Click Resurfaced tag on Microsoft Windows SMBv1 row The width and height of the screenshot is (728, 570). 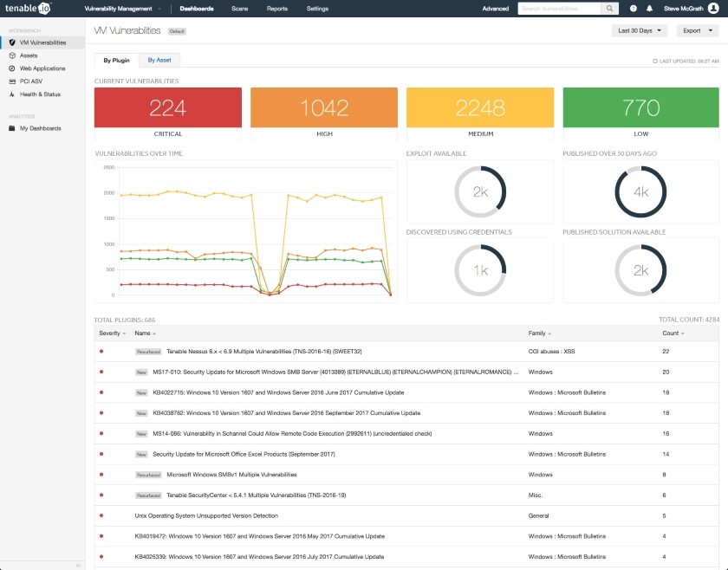click(x=148, y=475)
